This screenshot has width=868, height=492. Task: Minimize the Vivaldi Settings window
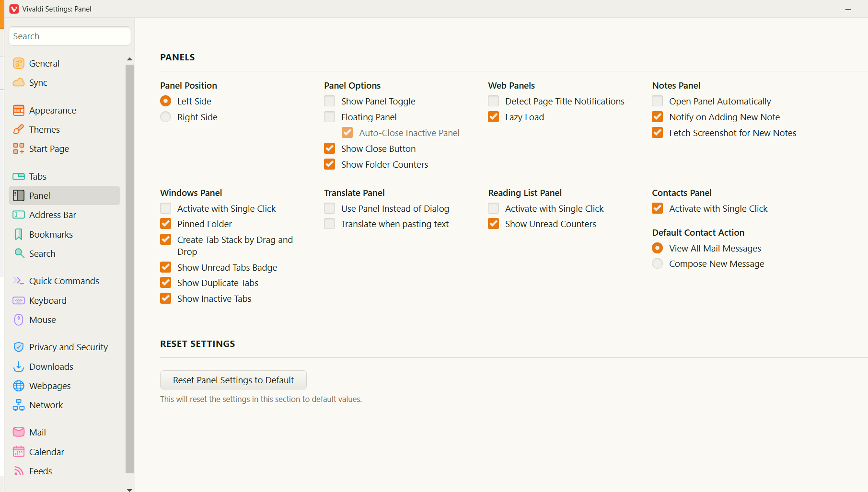848,9
